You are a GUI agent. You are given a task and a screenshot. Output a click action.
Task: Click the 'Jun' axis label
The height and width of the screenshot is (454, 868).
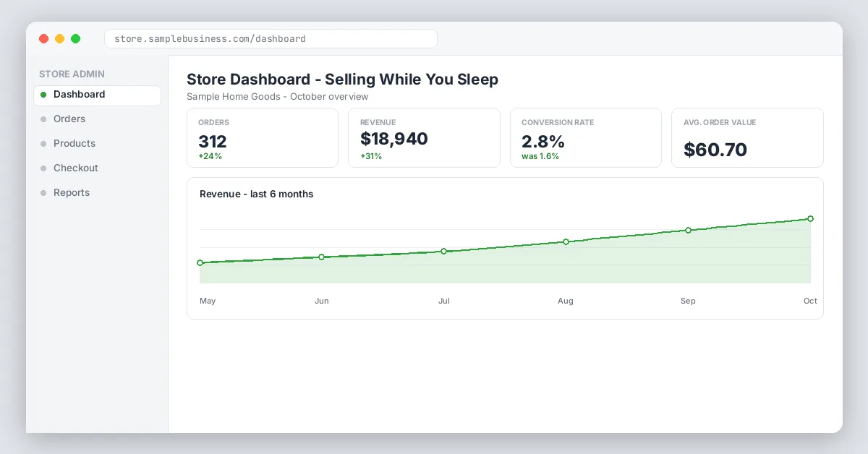coord(322,301)
